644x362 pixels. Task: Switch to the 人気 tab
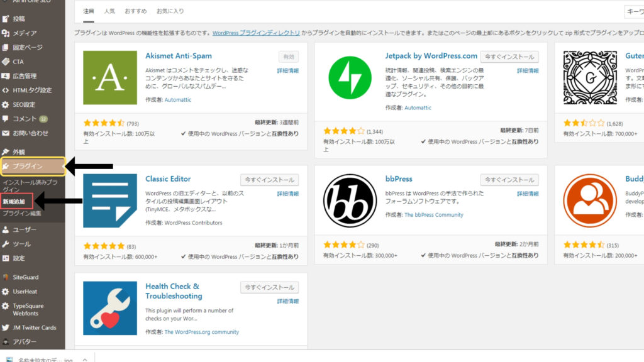click(109, 11)
